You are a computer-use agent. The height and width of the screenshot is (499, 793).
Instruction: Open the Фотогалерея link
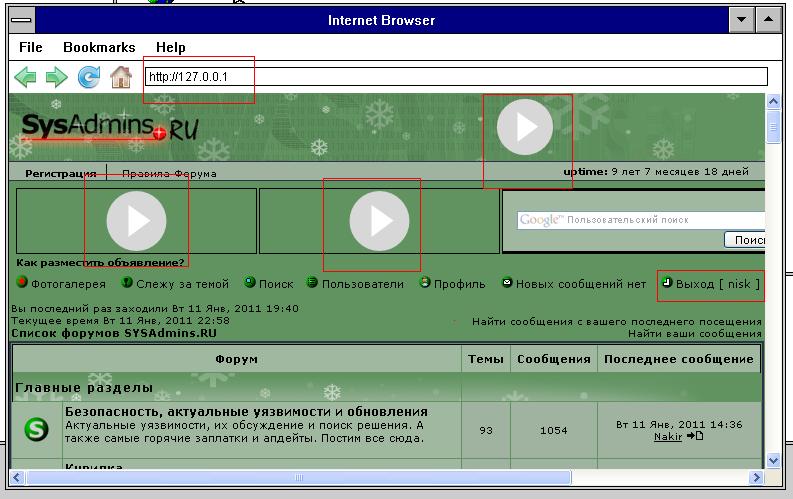click(x=68, y=284)
